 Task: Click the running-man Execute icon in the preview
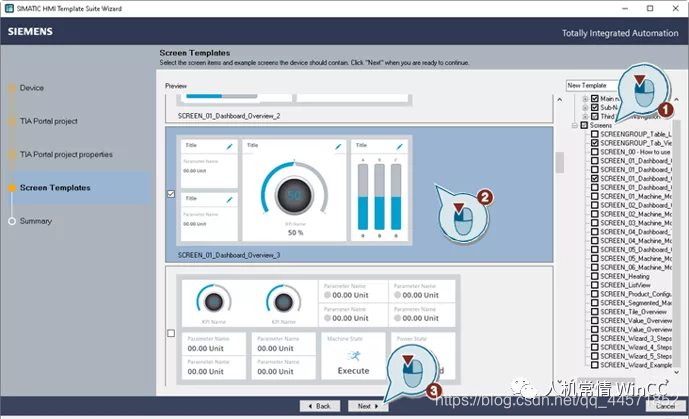(353, 355)
